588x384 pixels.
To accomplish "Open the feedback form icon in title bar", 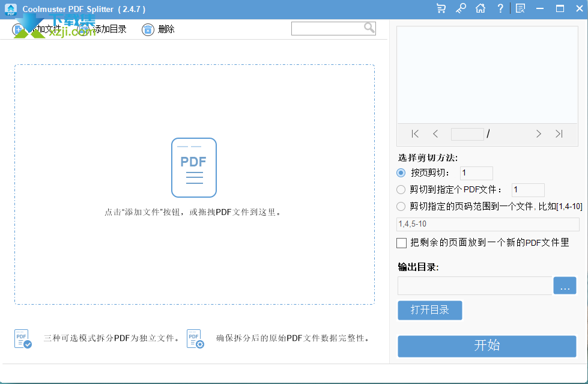I will 521,8.
